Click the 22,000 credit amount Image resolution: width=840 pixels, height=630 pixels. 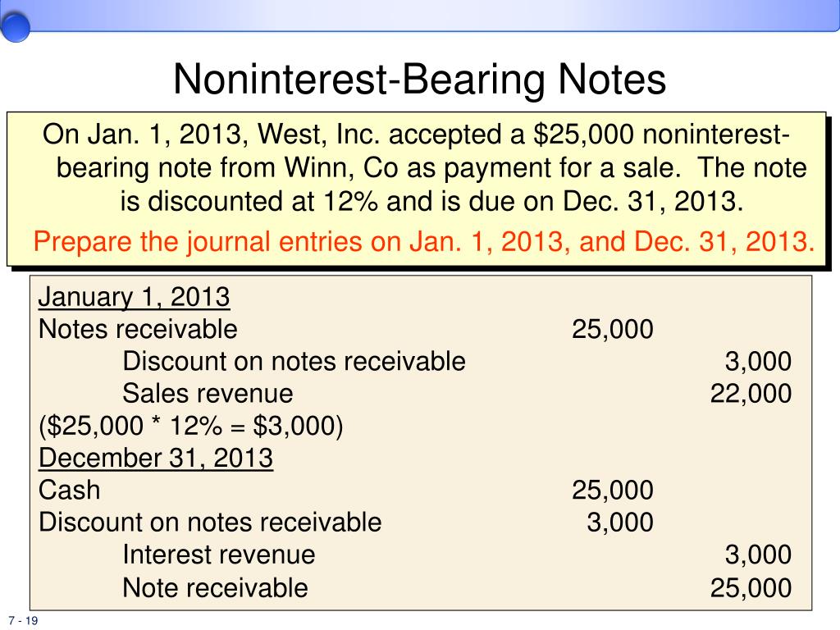coord(751,394)
